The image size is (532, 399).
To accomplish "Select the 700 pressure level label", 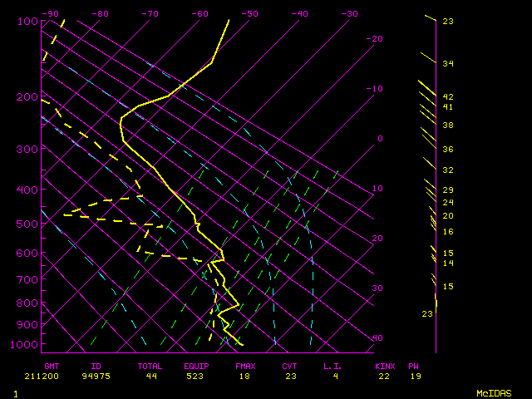I will [x=27, y=280].
